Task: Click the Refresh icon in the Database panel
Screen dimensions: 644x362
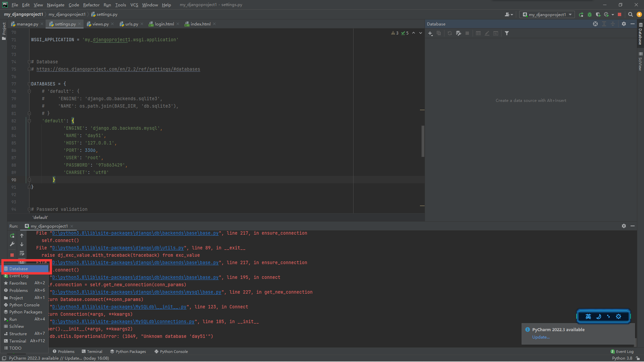Action: pos(450,33)
